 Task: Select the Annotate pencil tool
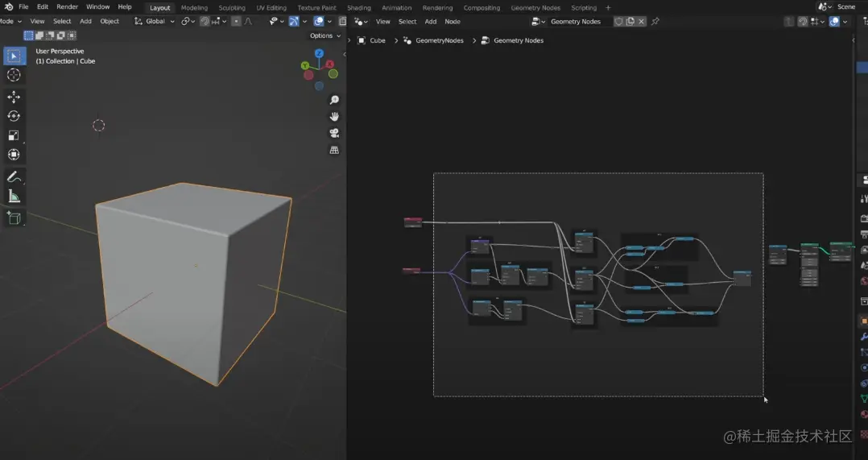(14, 177)
